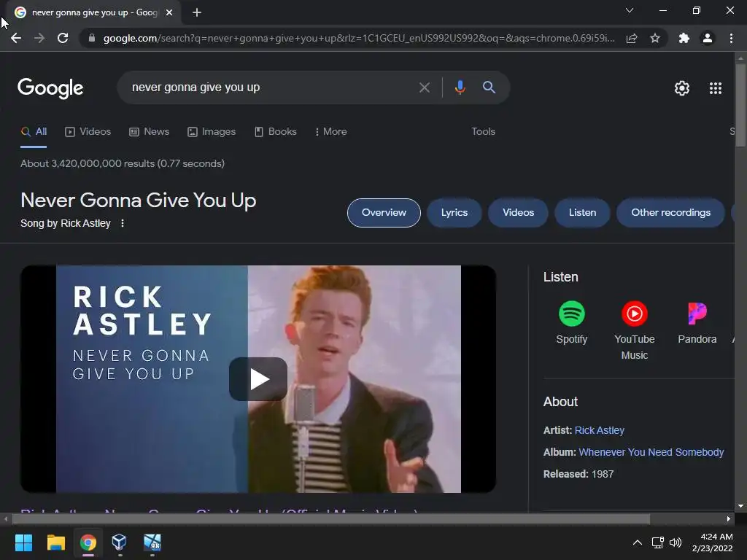Open the Google apps grid
Image resolution: width=747 pixels, height=560 pixels.
click(716, 88)
